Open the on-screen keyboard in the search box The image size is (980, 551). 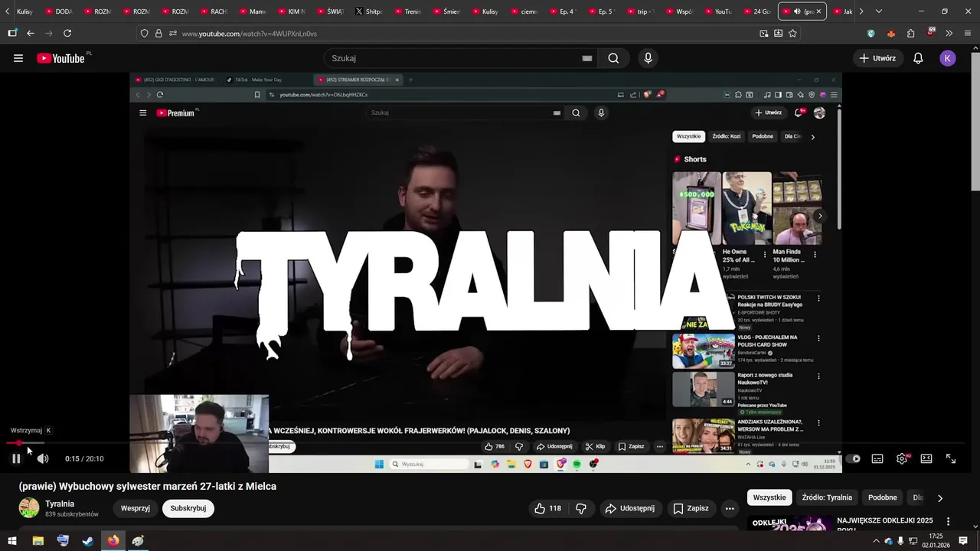587,58
